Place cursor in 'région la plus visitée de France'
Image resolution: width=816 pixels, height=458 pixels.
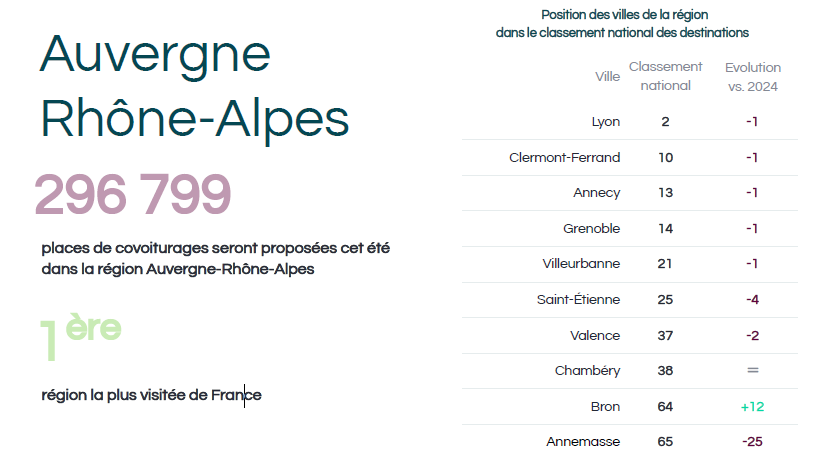click(151, 395)
